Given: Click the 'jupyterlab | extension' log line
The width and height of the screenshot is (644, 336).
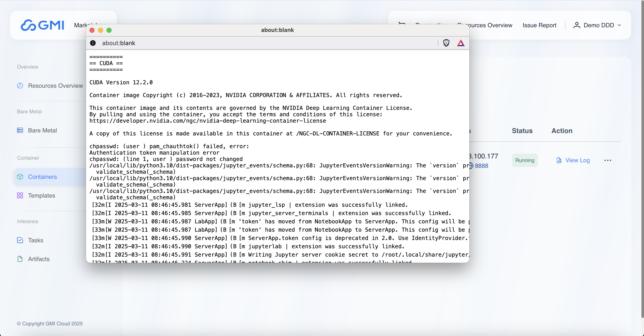Looking at the screenshot, I should click(x=248, y=246).
